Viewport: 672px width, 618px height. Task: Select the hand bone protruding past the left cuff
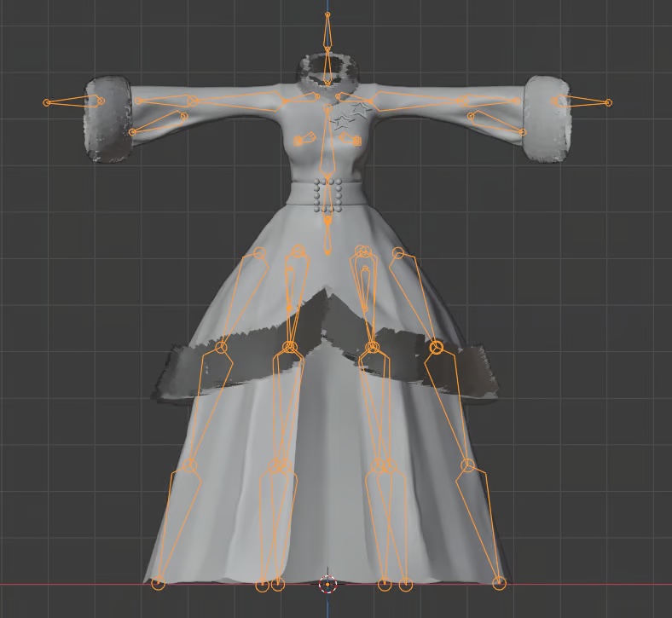click(74, 101)
